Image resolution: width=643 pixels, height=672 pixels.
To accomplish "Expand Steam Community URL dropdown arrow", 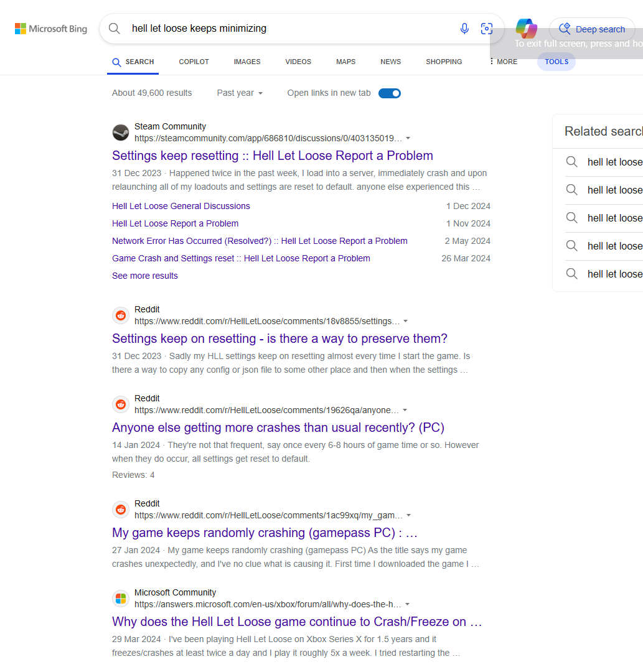I will (408, 138).
